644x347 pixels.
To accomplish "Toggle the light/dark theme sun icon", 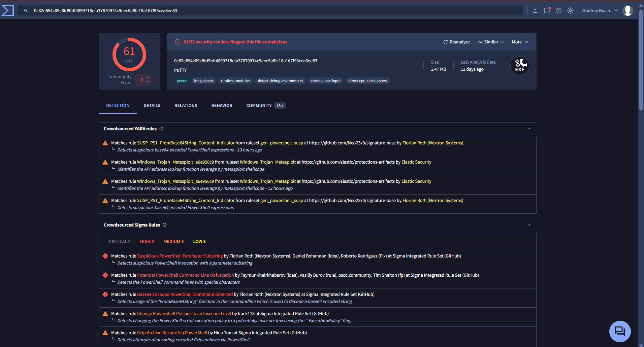I will point(570,11).
